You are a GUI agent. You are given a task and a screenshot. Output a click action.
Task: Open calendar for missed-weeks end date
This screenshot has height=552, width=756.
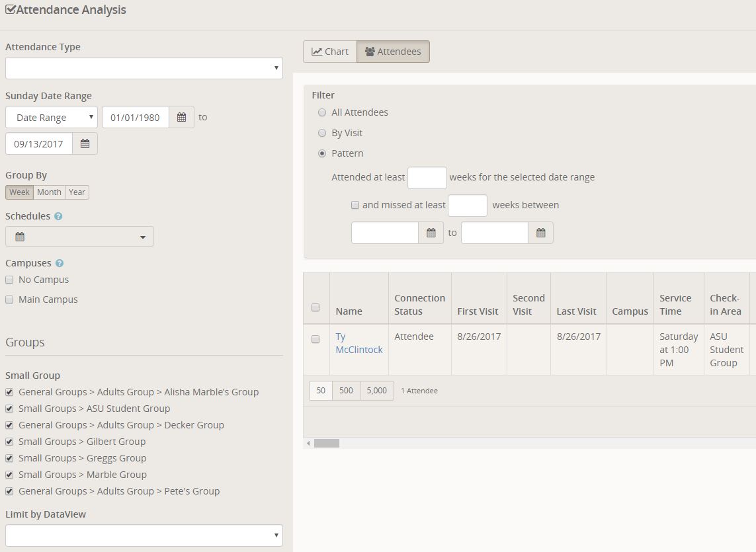point(540,233)
